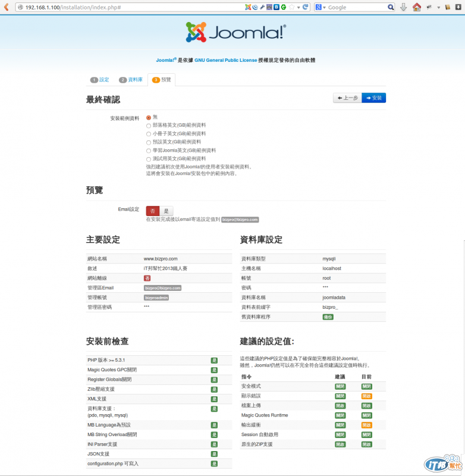465x476 pixels.
Task: Click the 是 badge for Zlib壓縮支援
Action: (214, 390)
